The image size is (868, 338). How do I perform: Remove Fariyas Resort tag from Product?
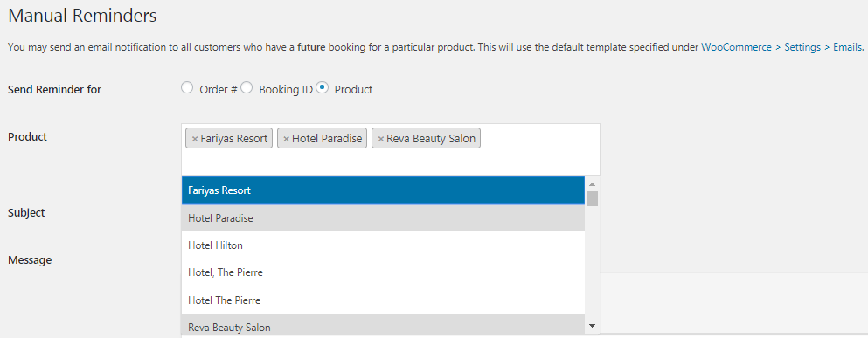[194, 139]
